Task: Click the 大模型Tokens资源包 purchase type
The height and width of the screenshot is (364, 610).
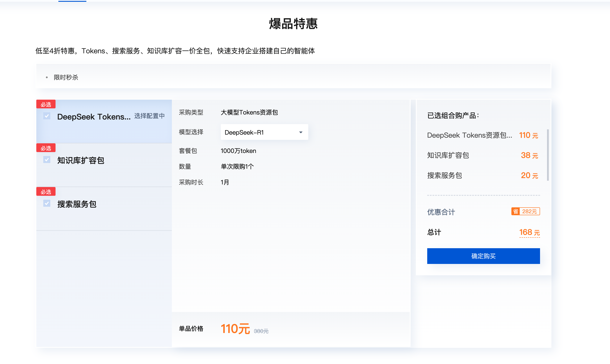Action: [249, 112]
